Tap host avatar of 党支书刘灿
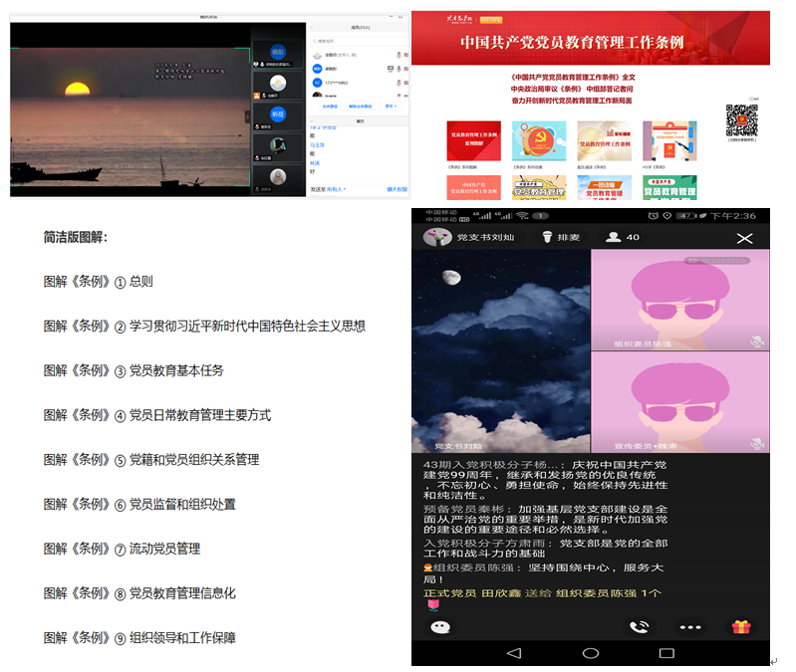The width and height of the screenshot is (796, 672). click(437, 237)
